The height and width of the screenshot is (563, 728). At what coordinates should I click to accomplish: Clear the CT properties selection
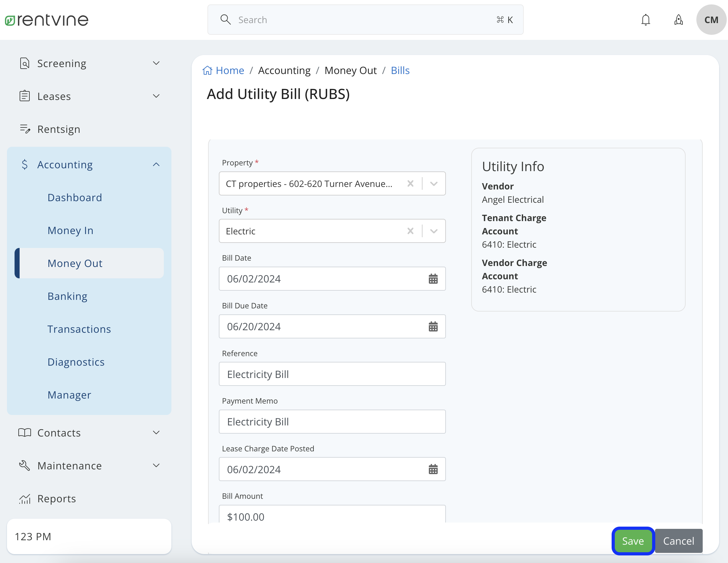click(x=410, y=183)
